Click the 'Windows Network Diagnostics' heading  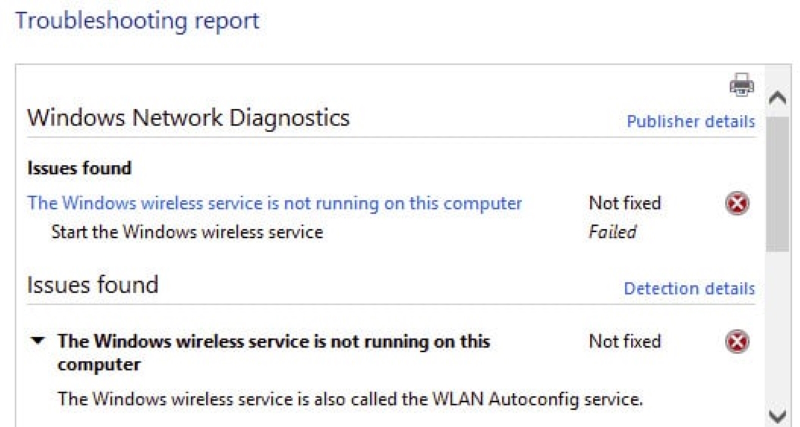(188, 117)
